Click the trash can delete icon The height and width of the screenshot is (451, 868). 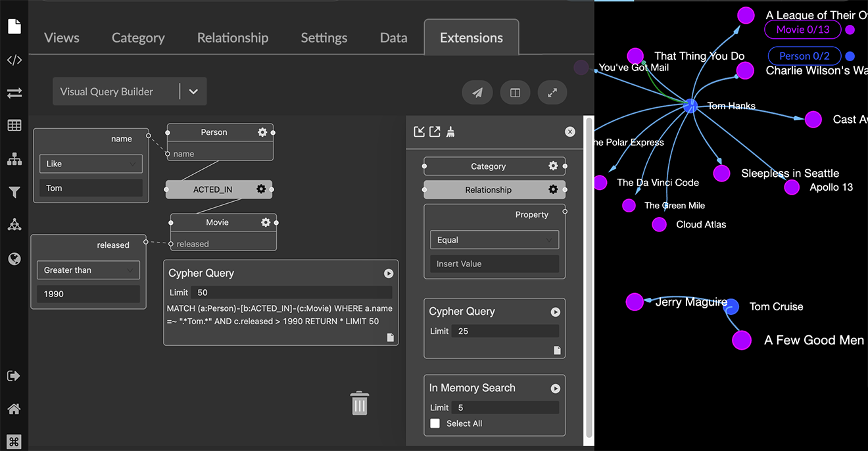click(360, 403)
